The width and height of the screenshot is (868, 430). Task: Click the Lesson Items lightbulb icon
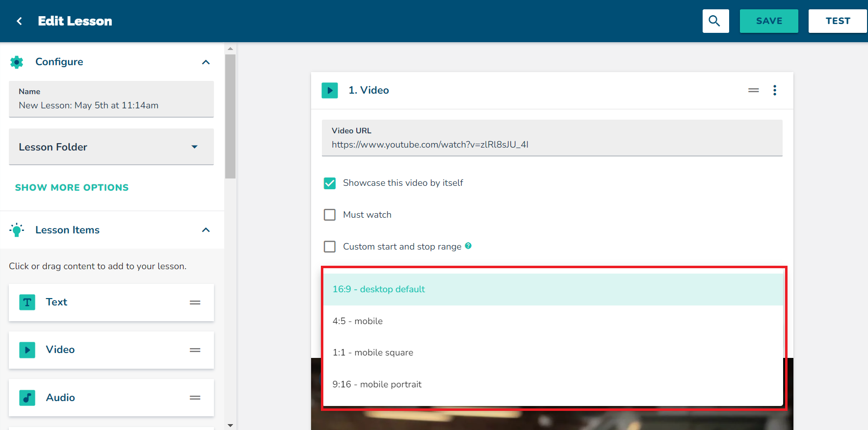click(17, 230)
